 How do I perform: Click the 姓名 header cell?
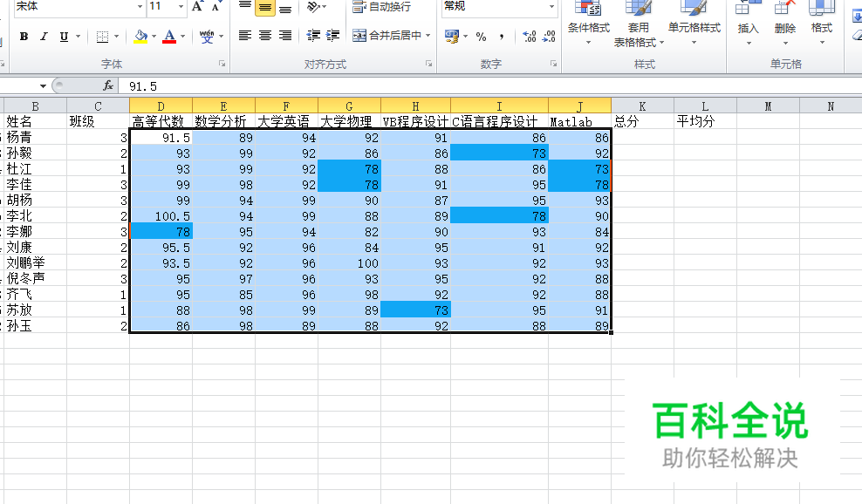point(35,121)
